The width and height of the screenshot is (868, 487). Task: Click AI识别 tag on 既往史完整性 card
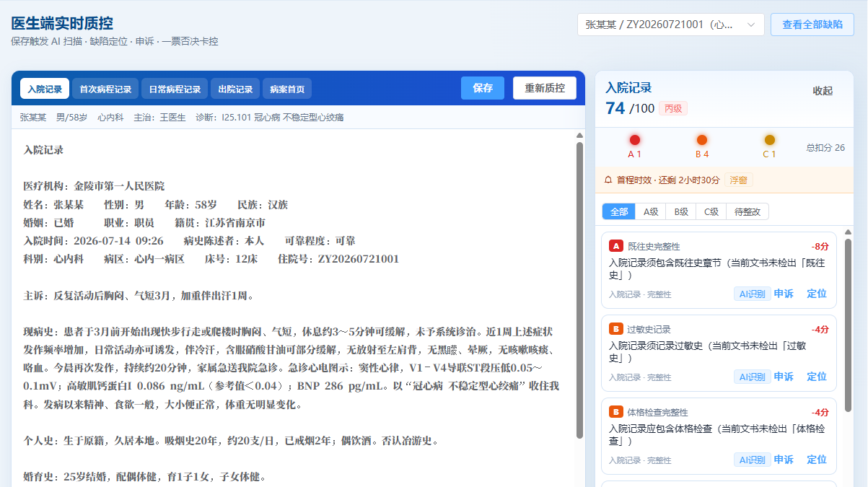pyautogui.click(x=753, y=294)
